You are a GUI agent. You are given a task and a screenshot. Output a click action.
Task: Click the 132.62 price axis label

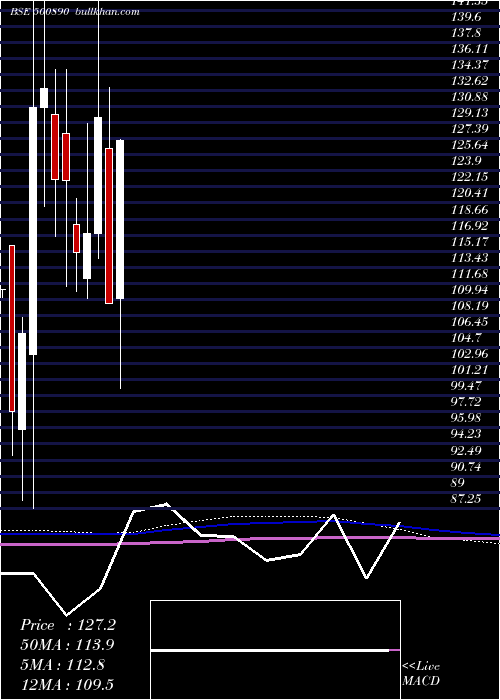(x=469, y=81)
